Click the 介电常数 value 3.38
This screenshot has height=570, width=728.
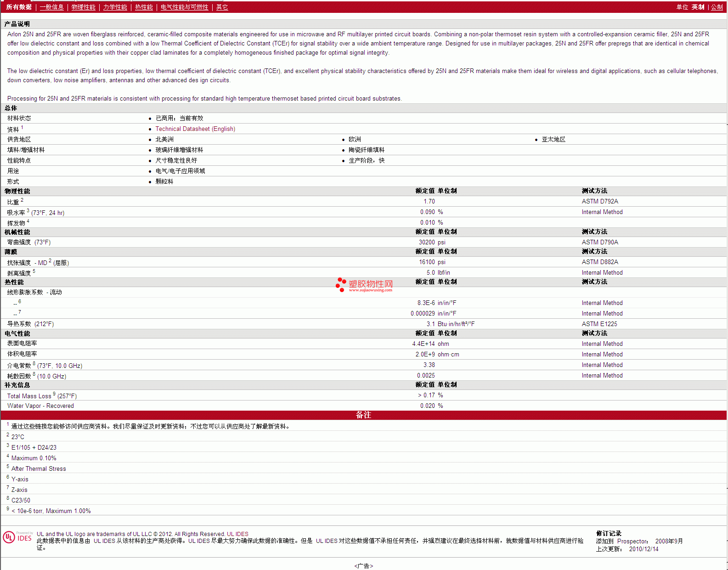tap(429, 365)
